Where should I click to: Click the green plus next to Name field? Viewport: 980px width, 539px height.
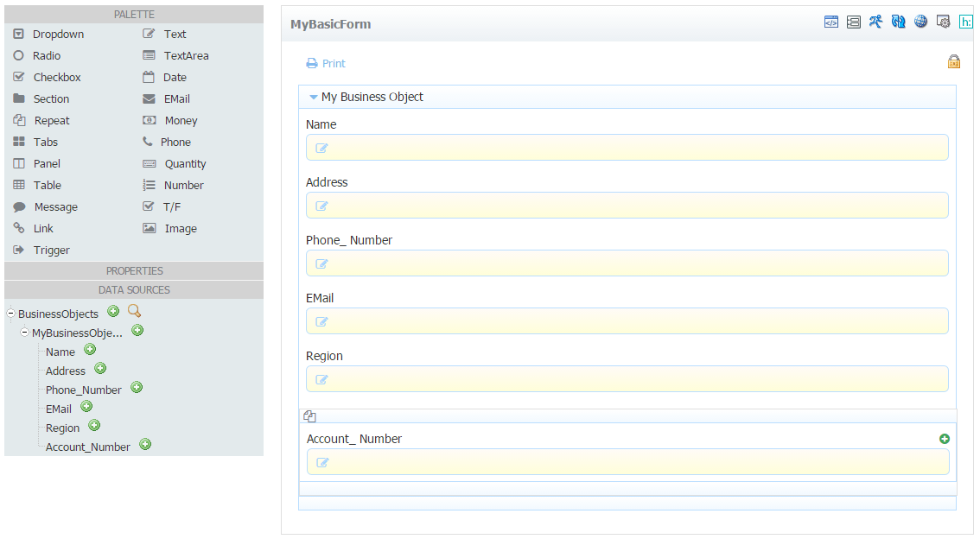90,349
